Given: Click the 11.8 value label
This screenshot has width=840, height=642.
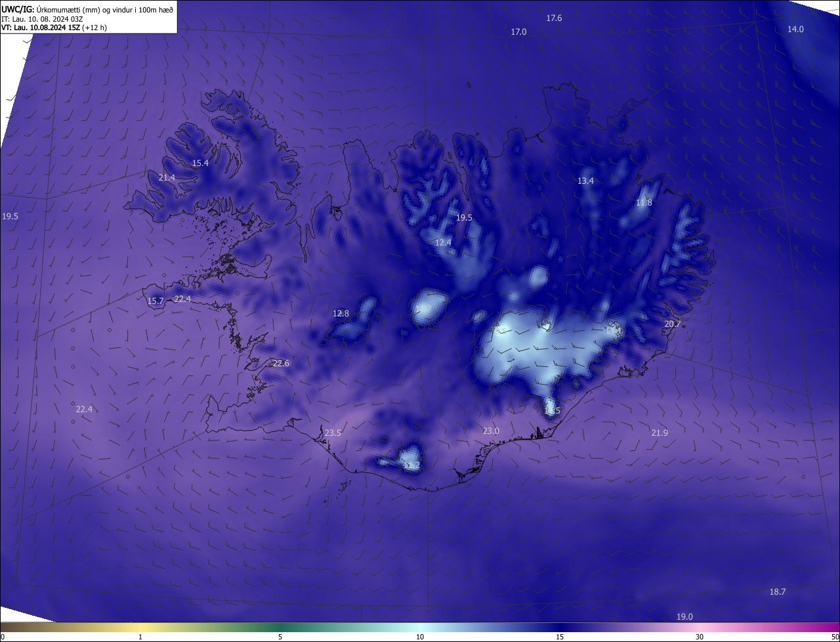Looking at the screenshot, I should pyautogui.click(x=644, y=203).
